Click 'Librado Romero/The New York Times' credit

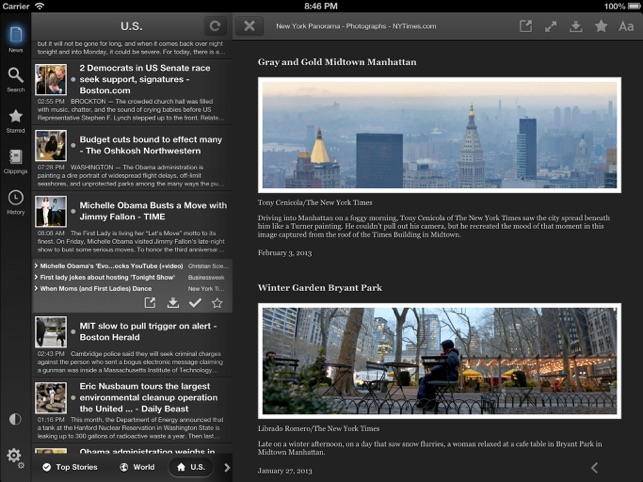tap(319, 429)
